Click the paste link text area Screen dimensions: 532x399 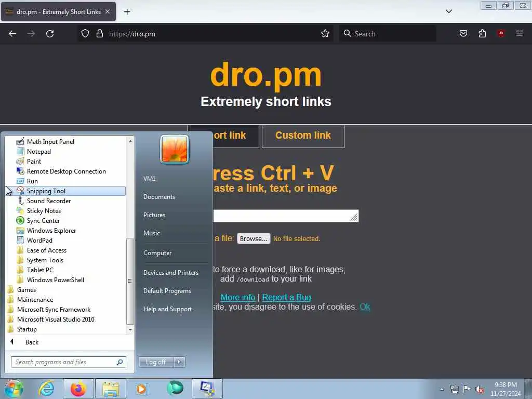click(286, 216)
